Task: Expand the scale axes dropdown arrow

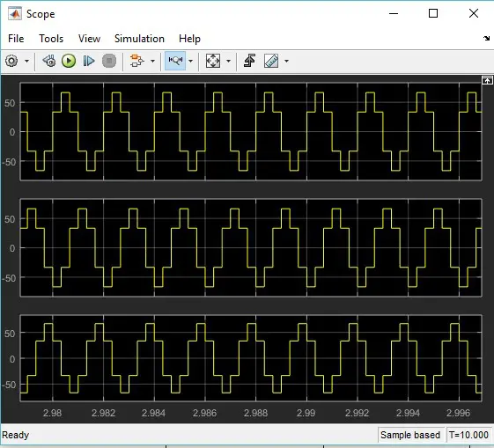Action: click(228, 61)
